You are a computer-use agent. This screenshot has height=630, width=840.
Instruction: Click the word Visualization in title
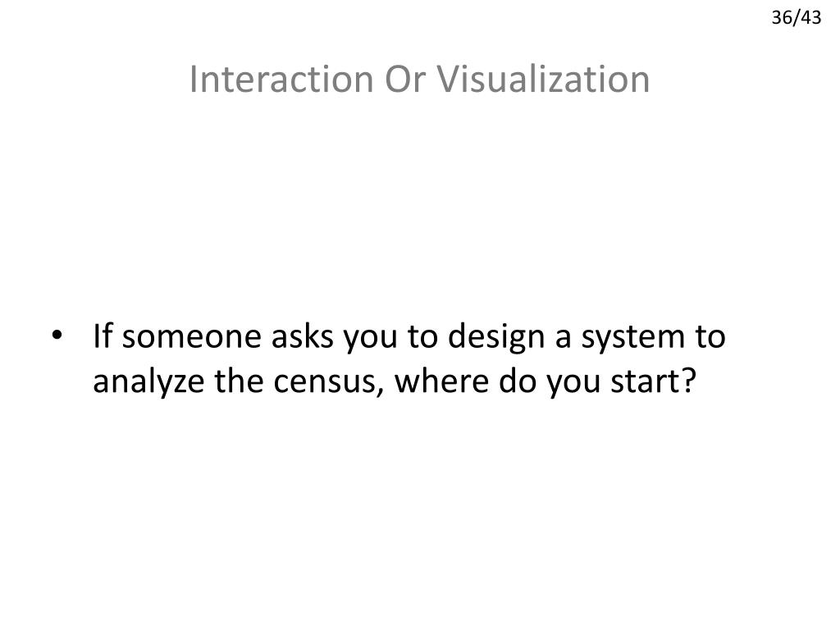[543, 80]
